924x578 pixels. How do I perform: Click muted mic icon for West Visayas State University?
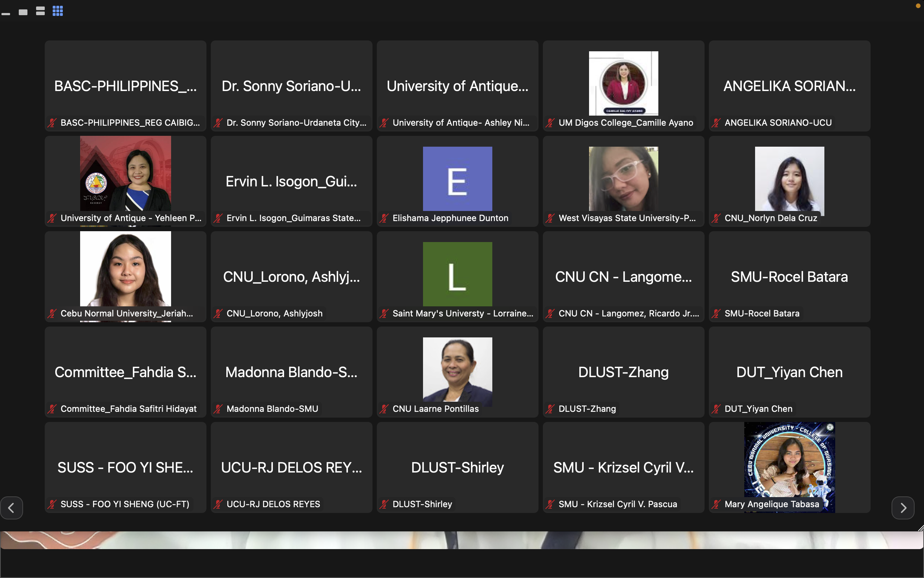pyautogui.click(x=550, y=218)
